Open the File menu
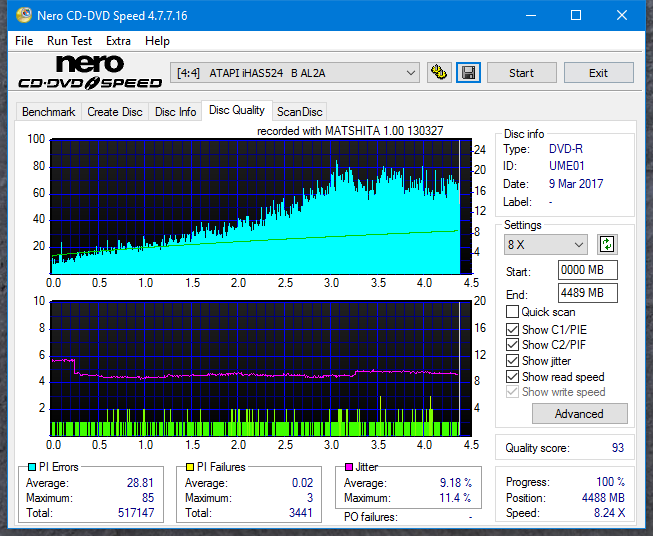 pyautogui.click(x=24, y=41)
